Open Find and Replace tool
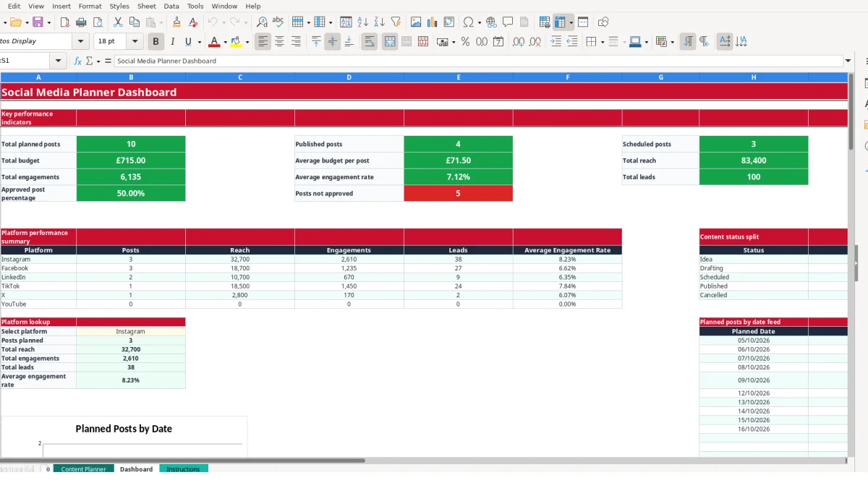868x488 pixels. pyautogui.click(x=262, y=22)
